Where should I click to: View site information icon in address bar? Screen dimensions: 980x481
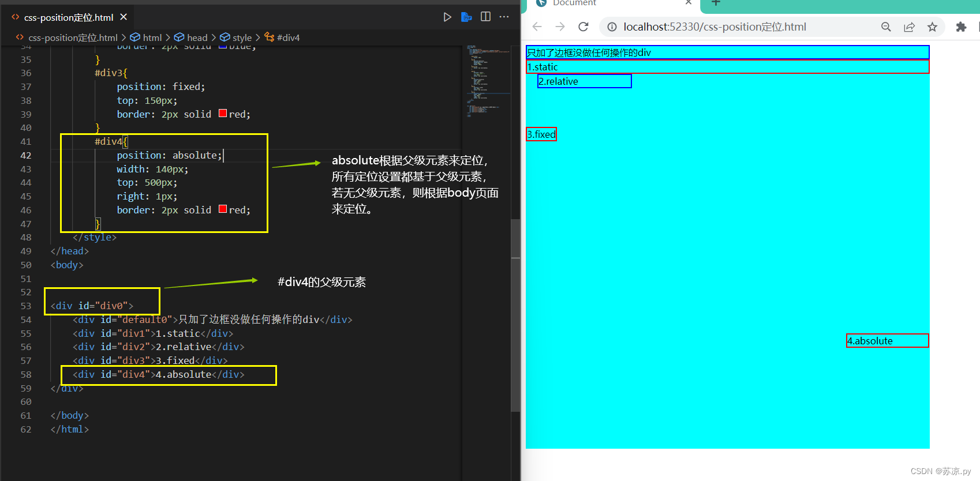pos(612,27)
